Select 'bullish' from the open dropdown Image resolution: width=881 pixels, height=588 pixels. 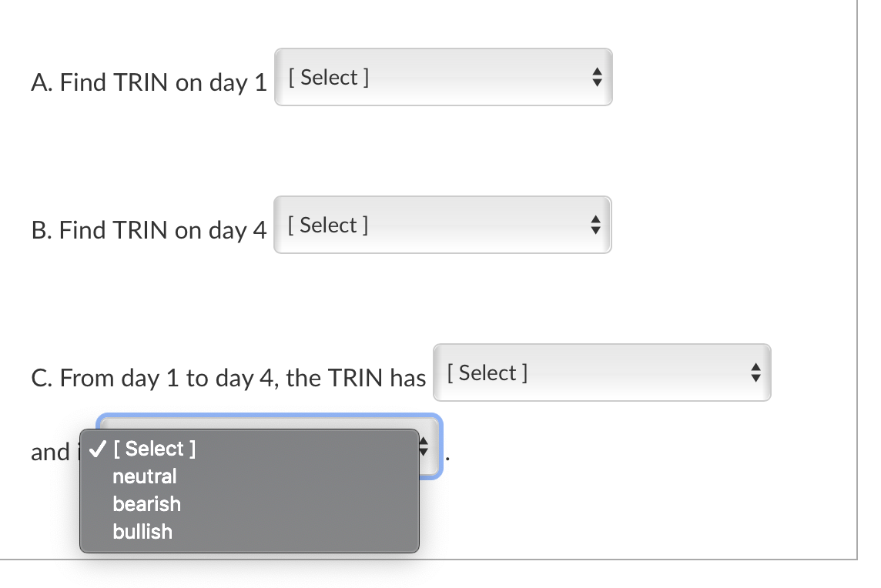tap(142, 532)
